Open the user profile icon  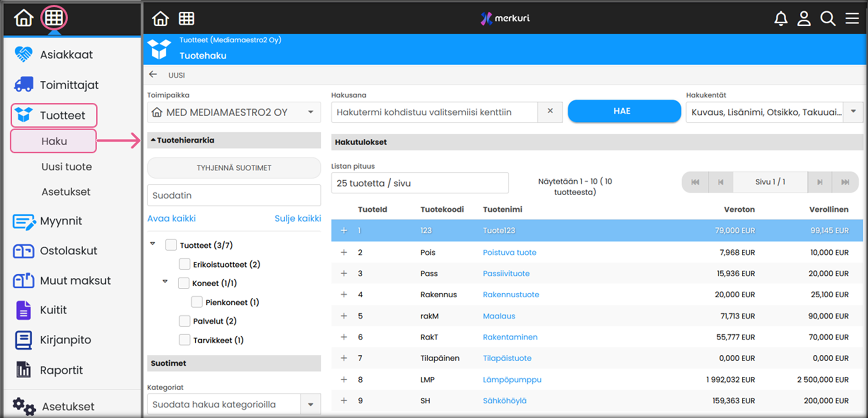[x=804, y=19]
